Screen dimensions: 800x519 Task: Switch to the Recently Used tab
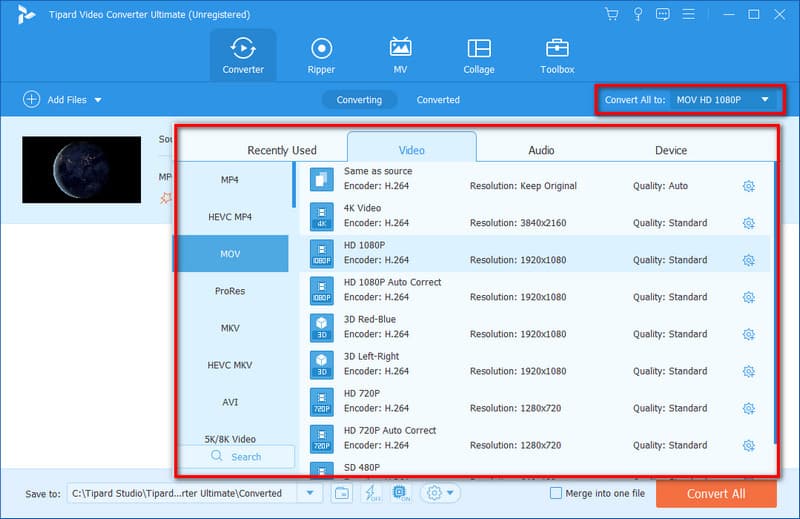click(x=282, y=150)
